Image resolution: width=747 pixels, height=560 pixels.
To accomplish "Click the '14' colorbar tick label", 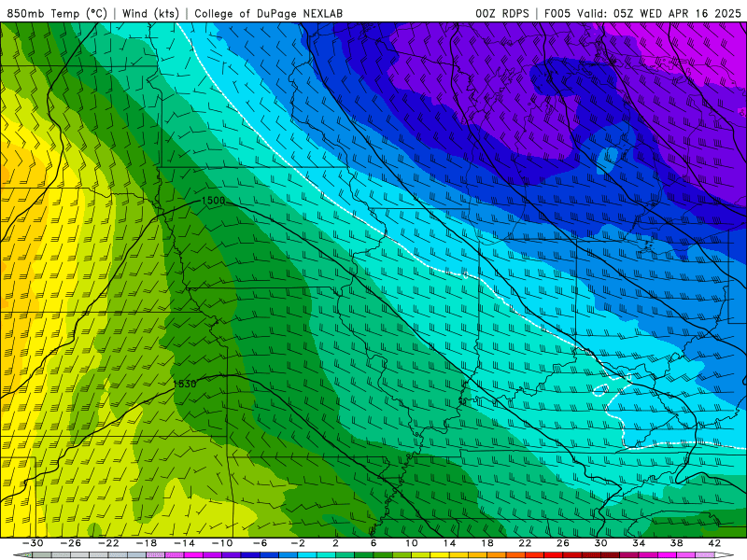I will click(x=450, y=543).
